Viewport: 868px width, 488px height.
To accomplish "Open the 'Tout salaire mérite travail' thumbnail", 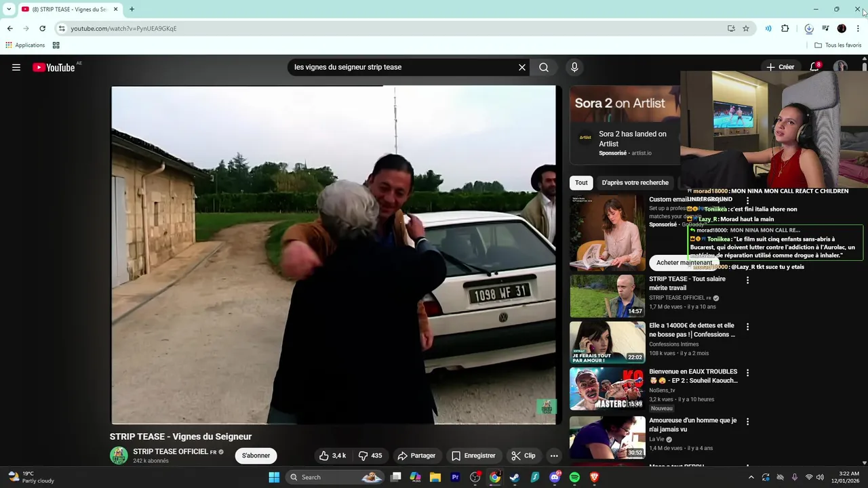I will tap(608, 296).
